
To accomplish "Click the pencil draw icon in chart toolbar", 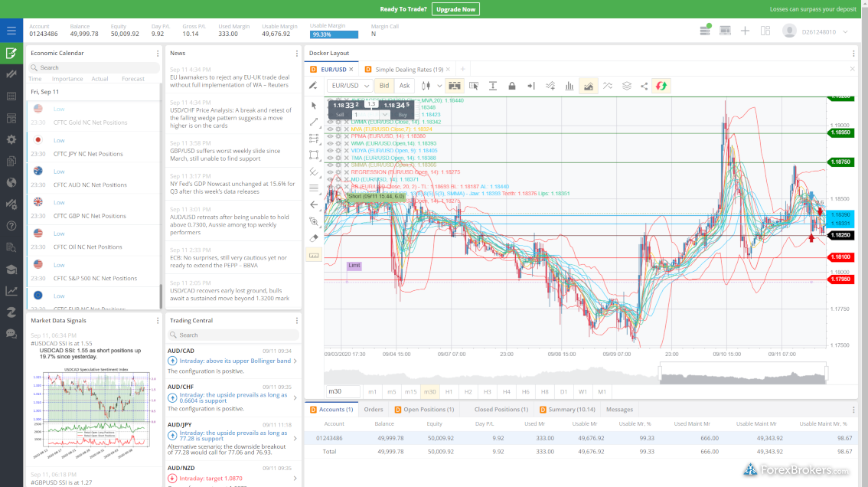I will click(313, 86).
